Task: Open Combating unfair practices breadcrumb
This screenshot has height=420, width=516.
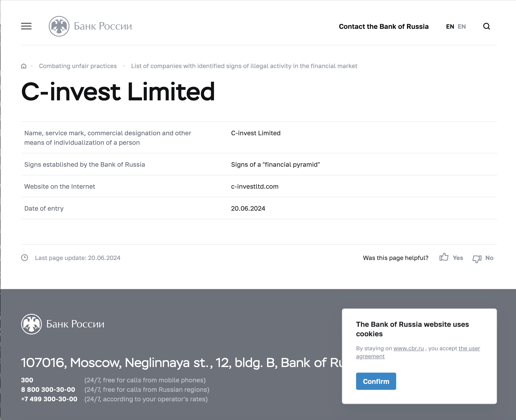Action: pos(78,66)
